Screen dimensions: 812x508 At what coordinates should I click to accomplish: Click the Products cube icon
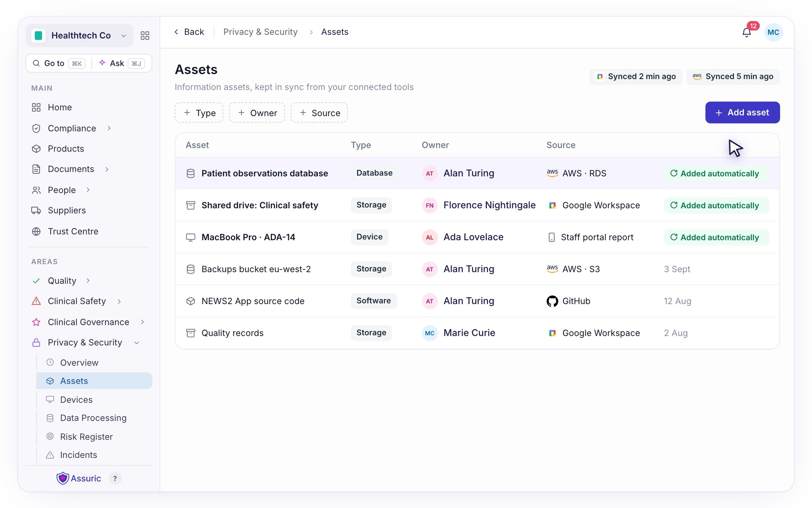(36, 149)
